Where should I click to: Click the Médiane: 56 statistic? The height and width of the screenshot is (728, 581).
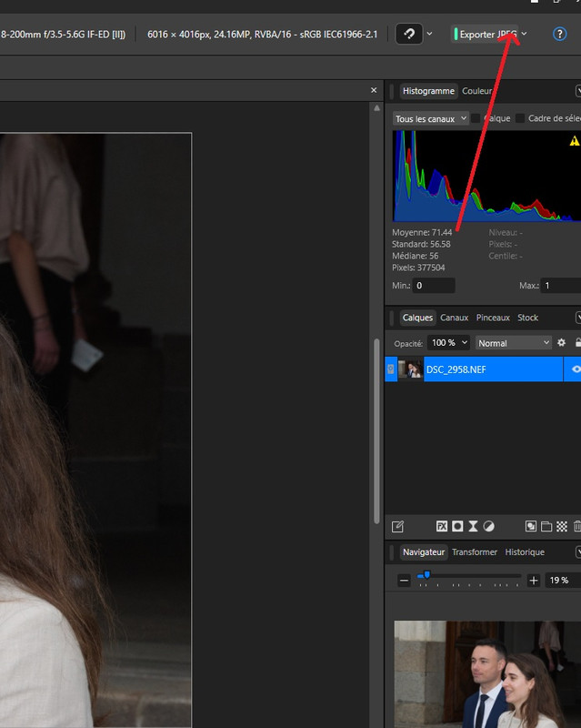(x=415, y=256)
